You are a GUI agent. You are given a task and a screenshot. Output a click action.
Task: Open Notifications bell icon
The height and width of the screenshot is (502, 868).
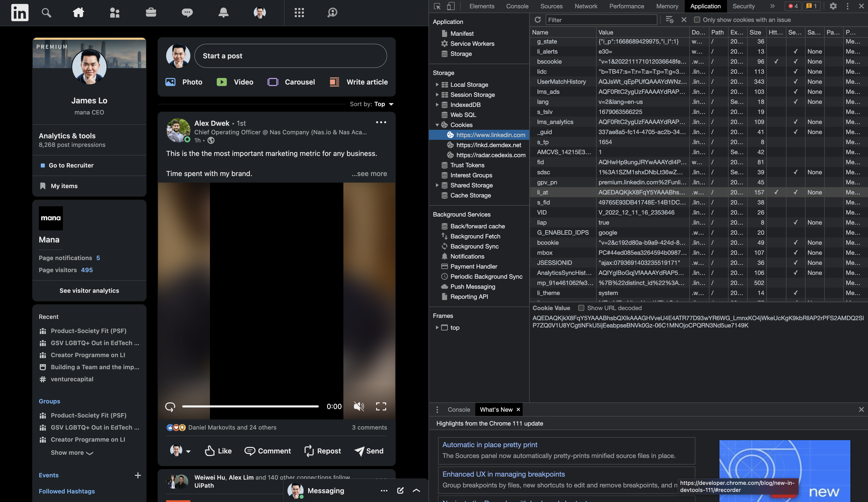(x=224, y=13)
